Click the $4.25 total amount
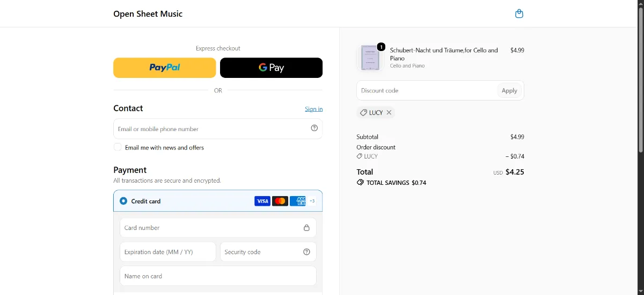Viewport: 644px width, 295px height. (515, 172)
